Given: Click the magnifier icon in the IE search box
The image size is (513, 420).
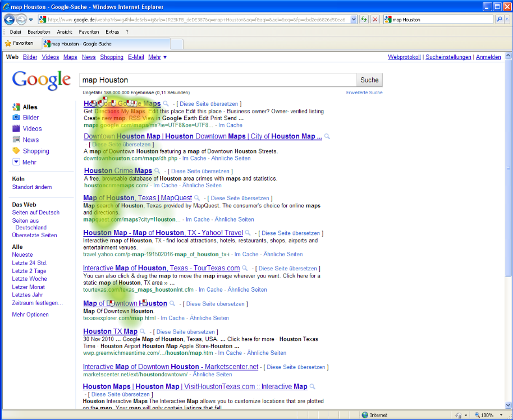Looking at the screenshot, I should 500,20.
